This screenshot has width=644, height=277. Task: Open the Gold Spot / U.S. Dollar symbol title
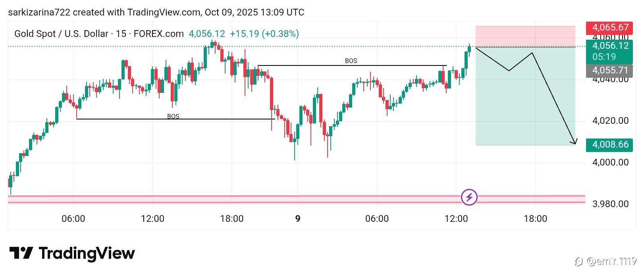click(61, 34)
